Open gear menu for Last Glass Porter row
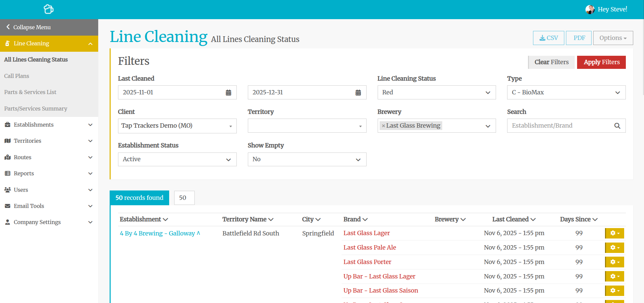The width and height of the screenshot is (644, 303). pos(614,262)
